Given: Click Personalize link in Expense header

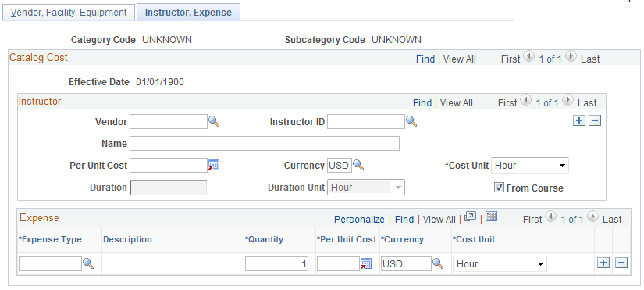Looking at the screenshot, I should [359, 219].
